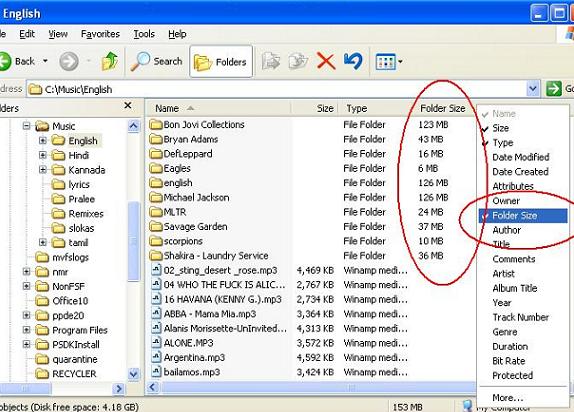Open the Views dropdown arrow
The width and height of the screenshot is (574, 412).
tap(400, 62)
